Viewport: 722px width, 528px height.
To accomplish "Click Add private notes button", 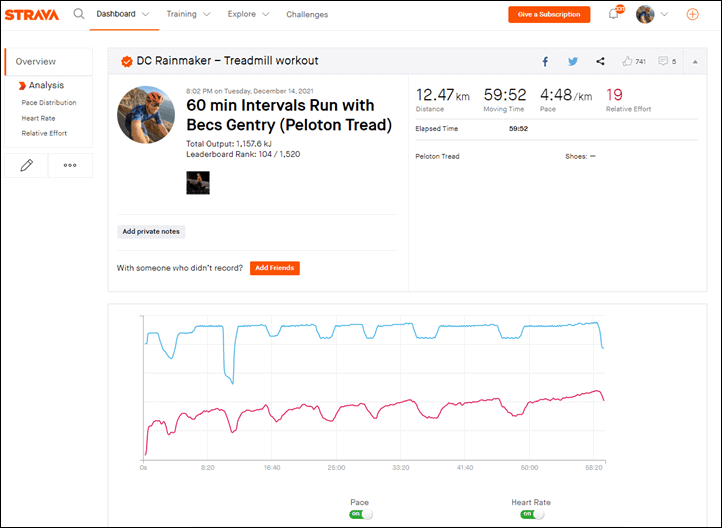I will [x=151, y=232].
